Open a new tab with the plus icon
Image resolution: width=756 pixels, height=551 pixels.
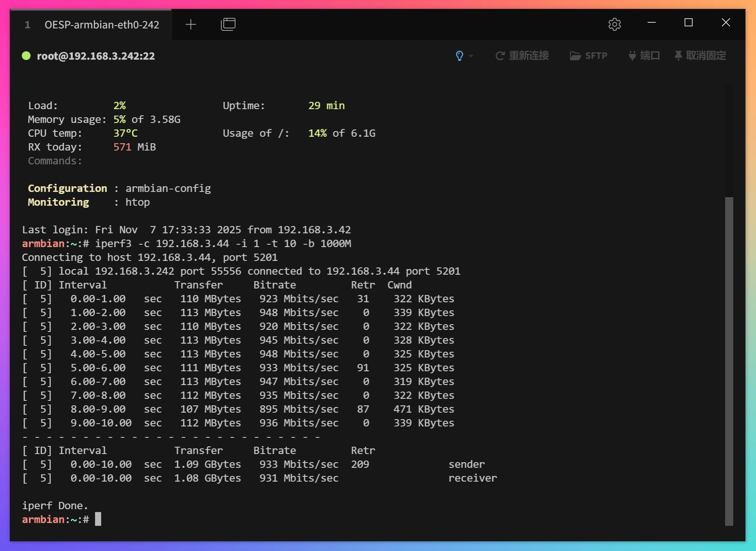click(190, 24)
